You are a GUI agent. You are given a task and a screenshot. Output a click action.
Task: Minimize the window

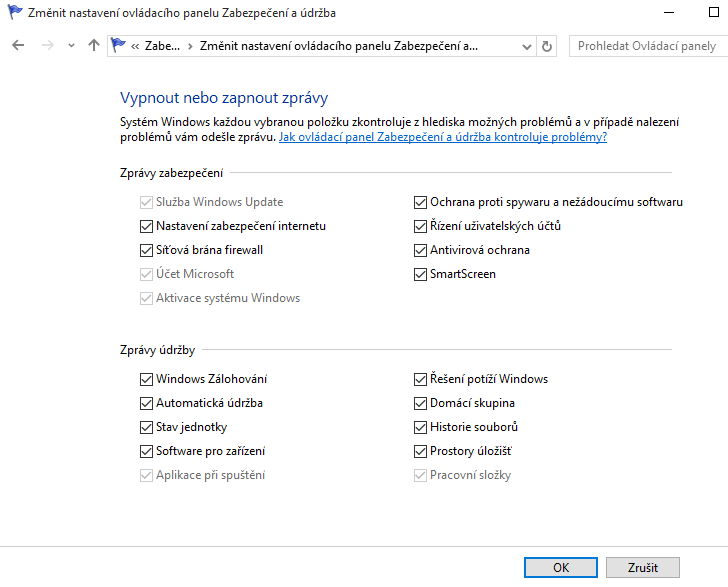point(669,13)
